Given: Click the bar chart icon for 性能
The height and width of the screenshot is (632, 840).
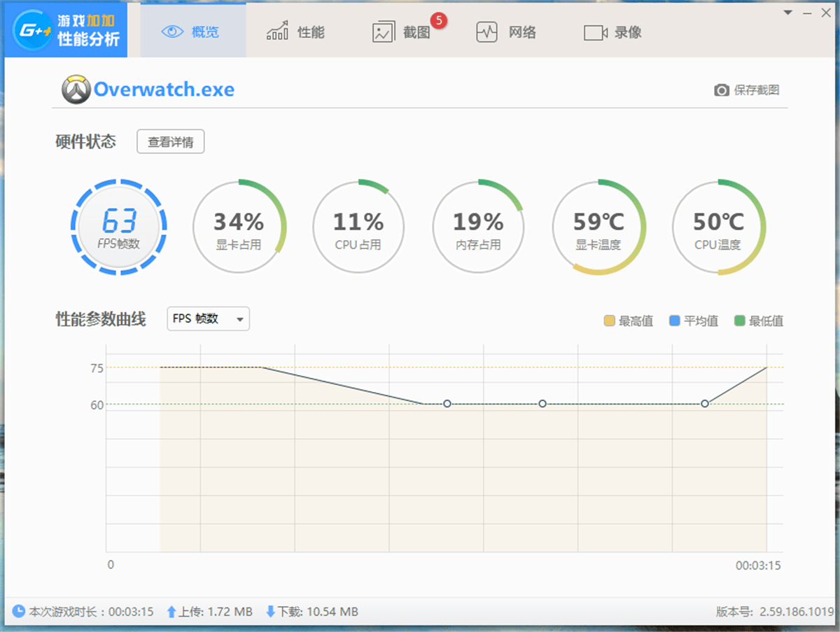Looking at the screenshot, I should [278, 31].
